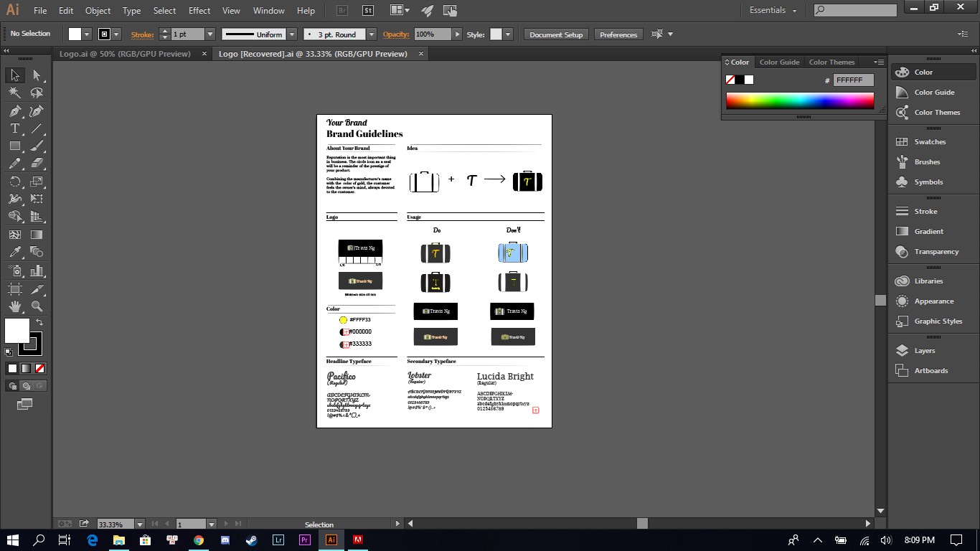Viewport: 980px width, 551px height.
Task: Activate the Artboard tool
Action: coord(15,289)
